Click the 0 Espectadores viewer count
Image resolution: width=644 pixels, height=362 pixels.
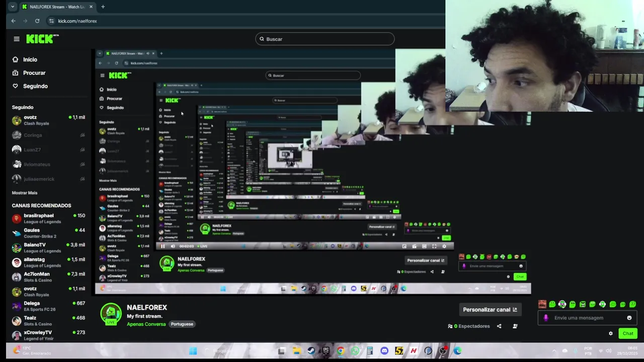(x=469, y=326)
